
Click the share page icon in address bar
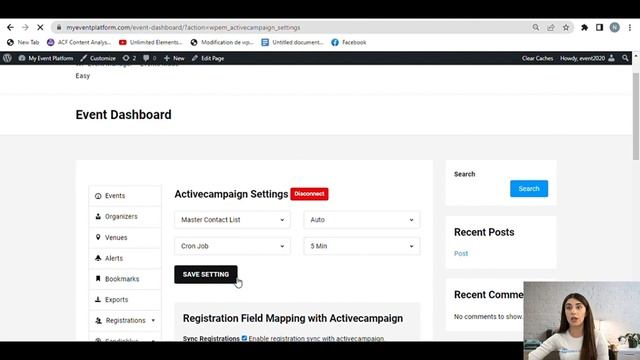point(551,27)
